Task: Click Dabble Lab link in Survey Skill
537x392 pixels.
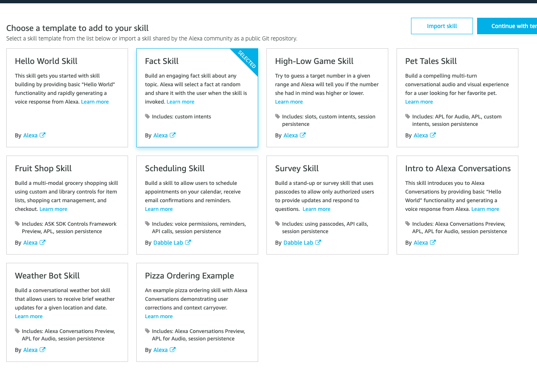Action: pyautogui.click(x=298, y=243)
